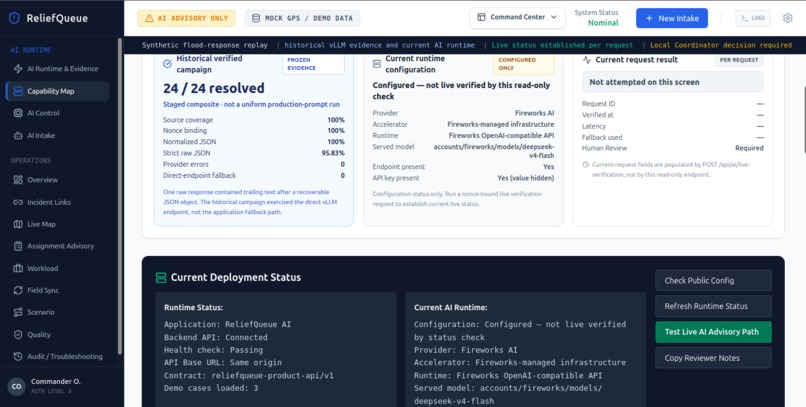Viewport: 806px width, 407px height.
Task: Click the main page scrollbar on right edge
Action: pos(803,118)
